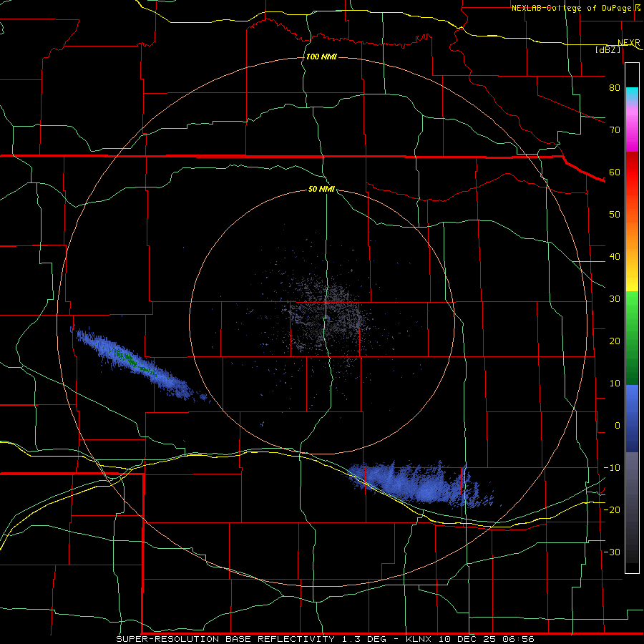Click the 50 value on the dBZ scale
The width and height of the screenshot is (644, 644).
point(615,215)
